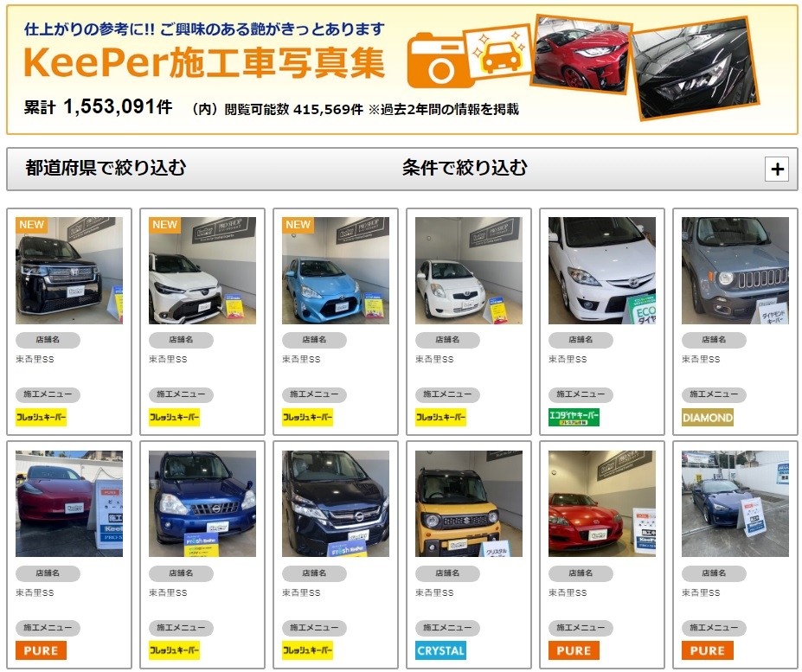802x672 pixels.
Task: Click 東香里SS store name under Jeep card
Action: 701,360
